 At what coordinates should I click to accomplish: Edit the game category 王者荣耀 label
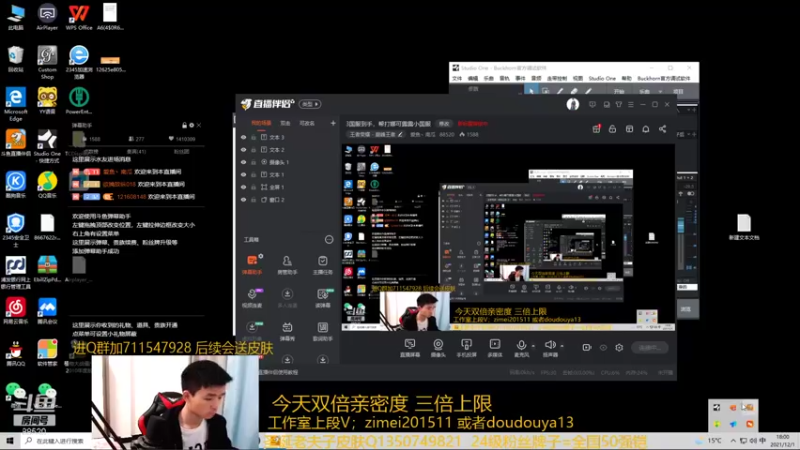376,135
